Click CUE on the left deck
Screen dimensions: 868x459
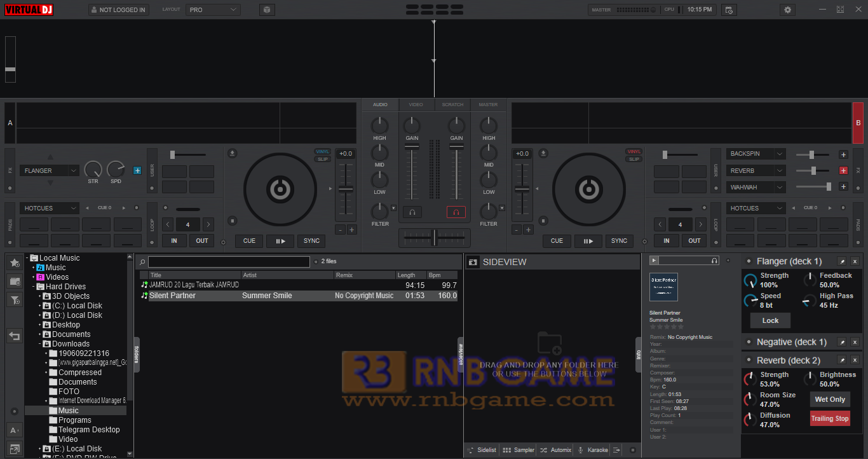(x=249, y=241)
